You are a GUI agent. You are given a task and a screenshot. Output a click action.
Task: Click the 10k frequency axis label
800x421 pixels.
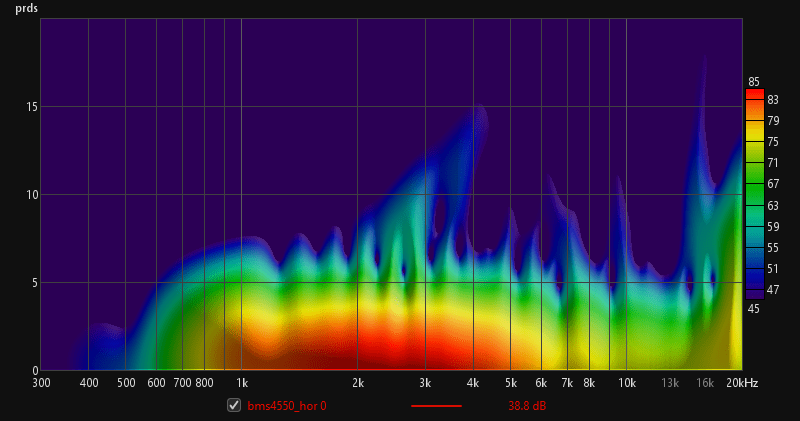[x=627, y=383]
